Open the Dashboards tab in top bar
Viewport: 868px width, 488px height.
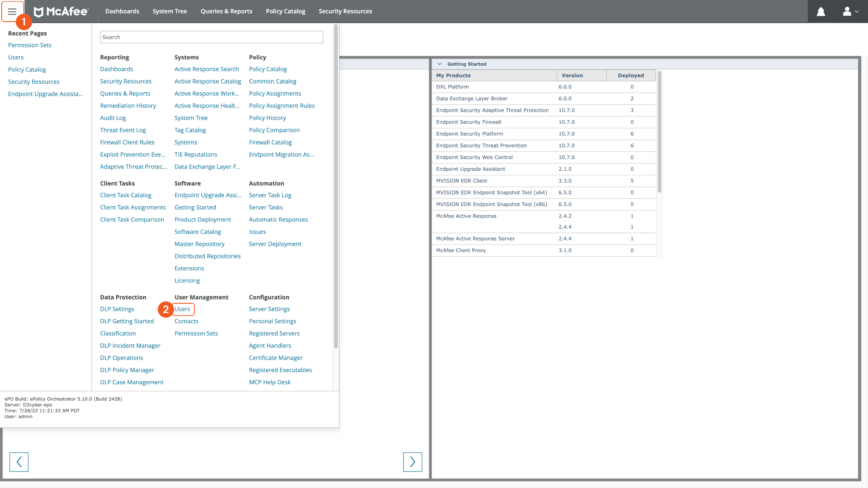[122, 11]
